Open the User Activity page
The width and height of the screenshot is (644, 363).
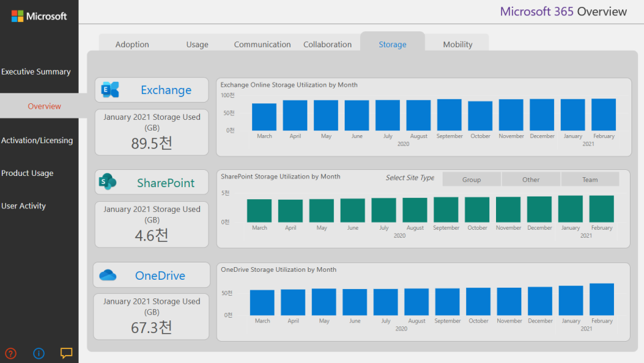pos(23,206)
